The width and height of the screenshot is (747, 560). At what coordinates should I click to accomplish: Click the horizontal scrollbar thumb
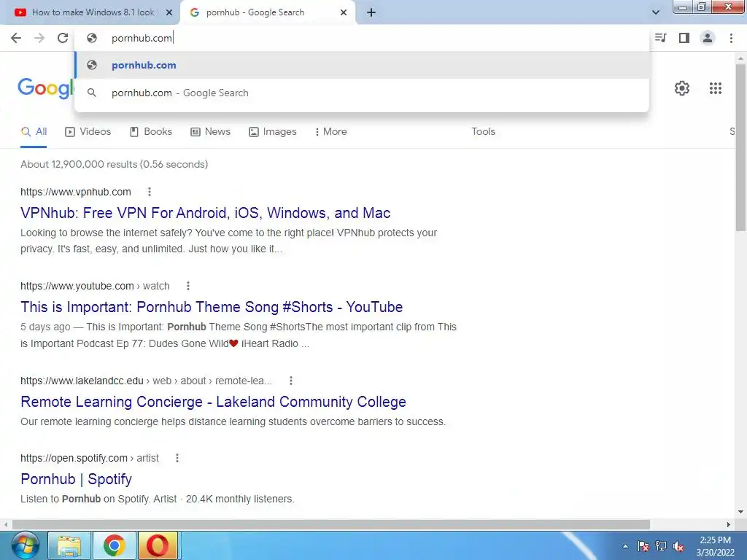click(331, 524)
